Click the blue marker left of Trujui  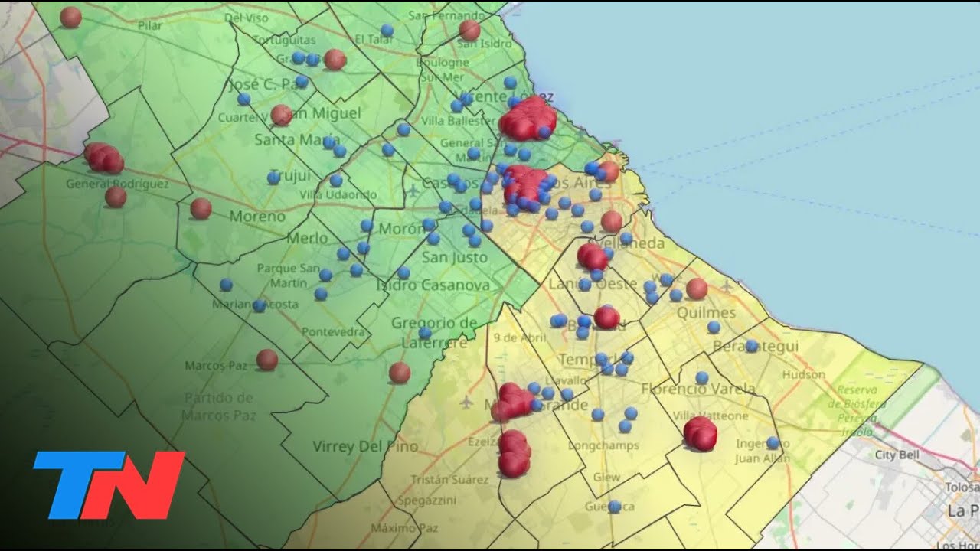point(273,178)
